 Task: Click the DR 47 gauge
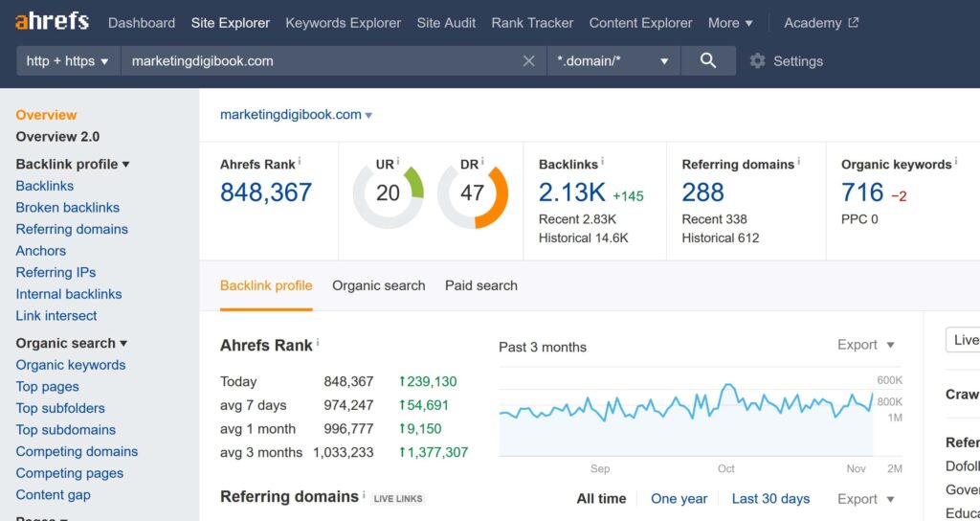point(473,193)
